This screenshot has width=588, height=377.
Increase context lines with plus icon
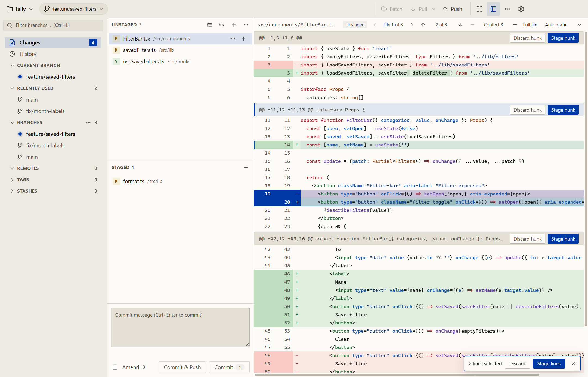[515, 25]
